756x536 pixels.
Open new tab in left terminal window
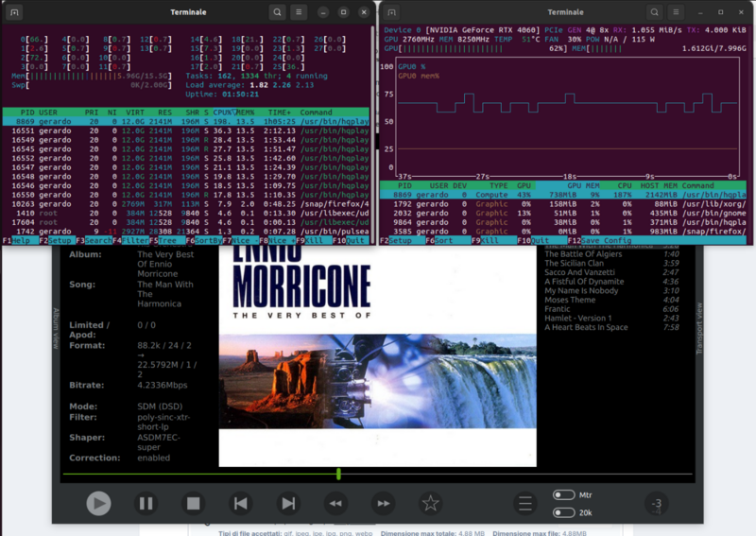click(15, 12)
